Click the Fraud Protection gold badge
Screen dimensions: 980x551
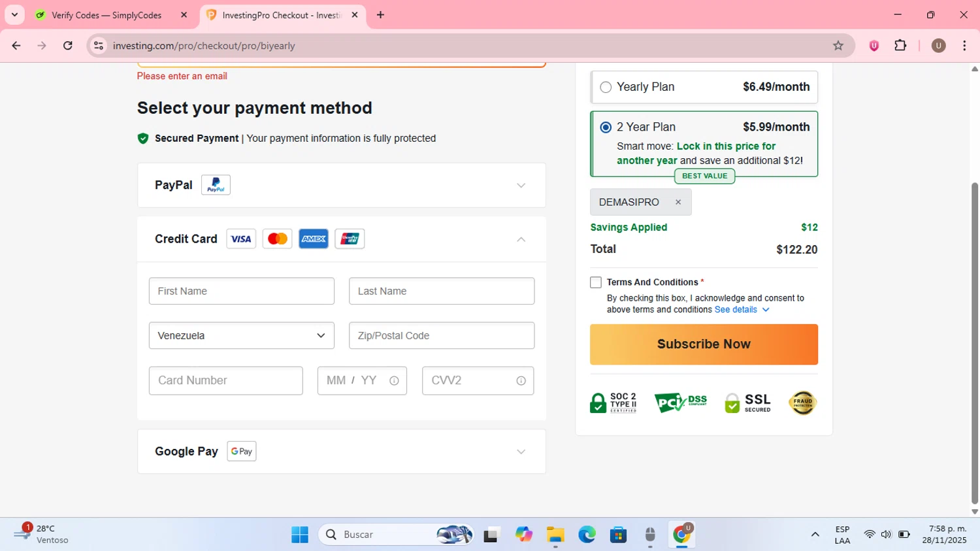click(x=802, y=403)
